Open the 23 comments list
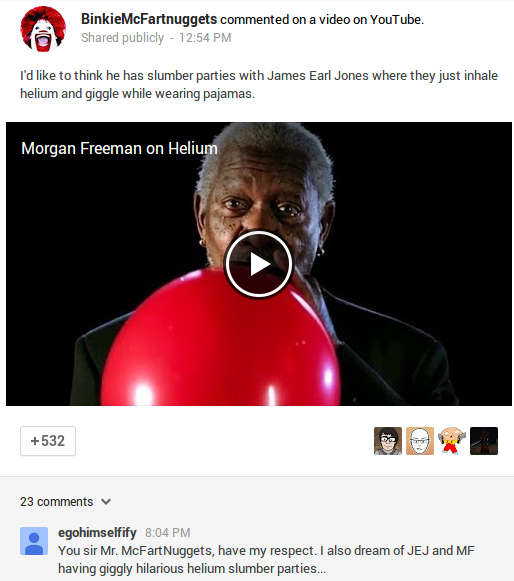This screenshot has height=581, width=514. 56,502
